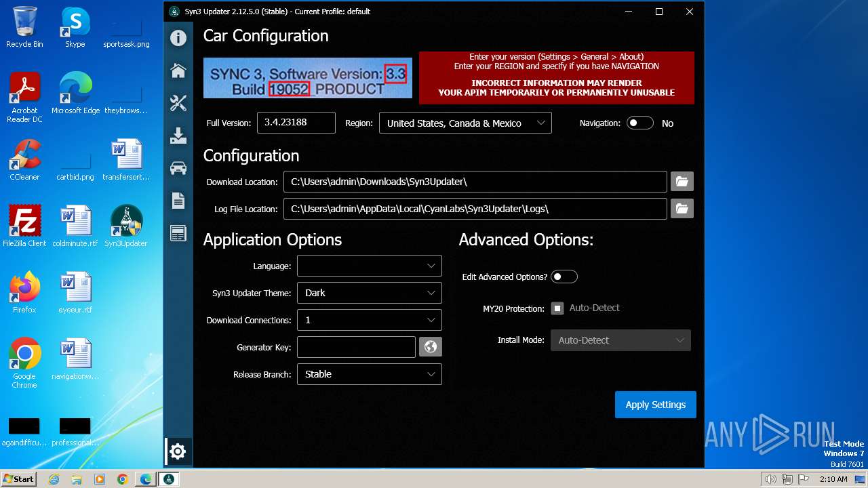Open Release Branch dropdown
The image size is (868, 488).
pos(370,374)
